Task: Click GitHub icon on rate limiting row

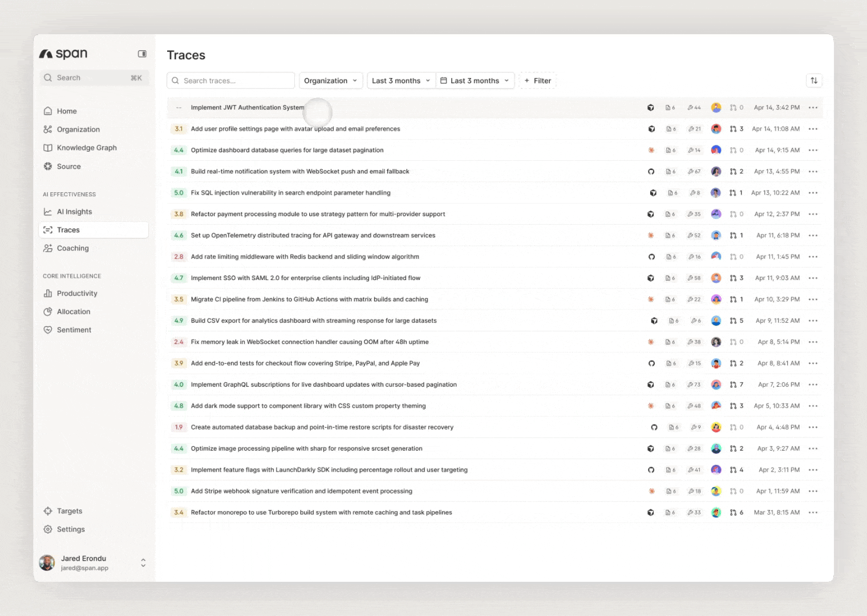Action: [651, 257]
